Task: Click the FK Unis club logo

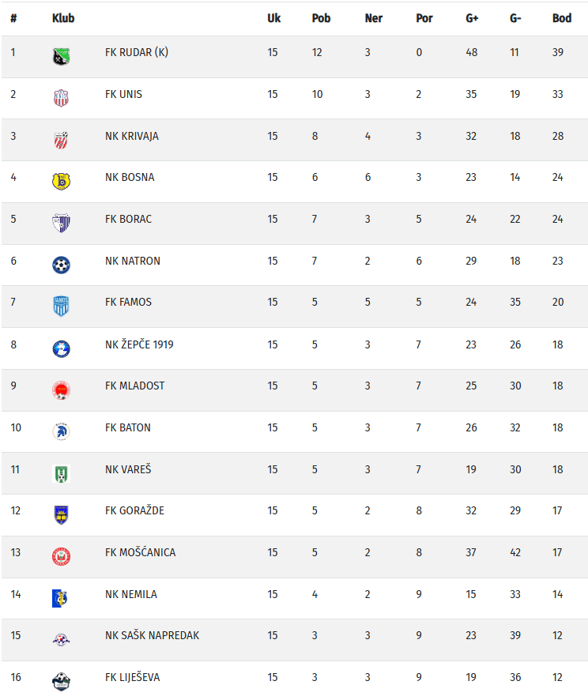Action: tap(61, 98)
